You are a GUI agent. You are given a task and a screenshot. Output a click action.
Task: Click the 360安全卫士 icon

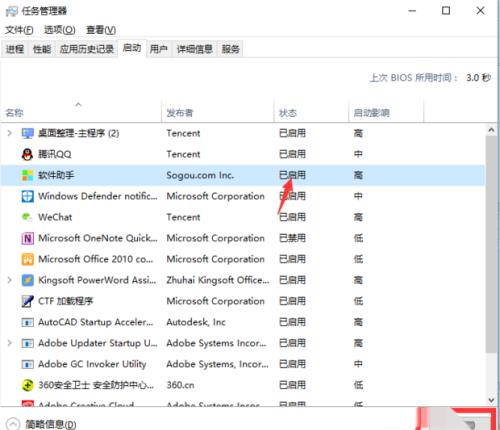(27, 385)
